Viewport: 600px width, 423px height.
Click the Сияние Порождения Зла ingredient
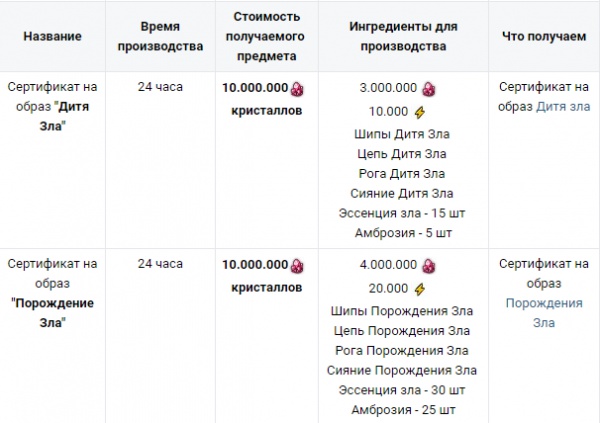coord(402,370)
